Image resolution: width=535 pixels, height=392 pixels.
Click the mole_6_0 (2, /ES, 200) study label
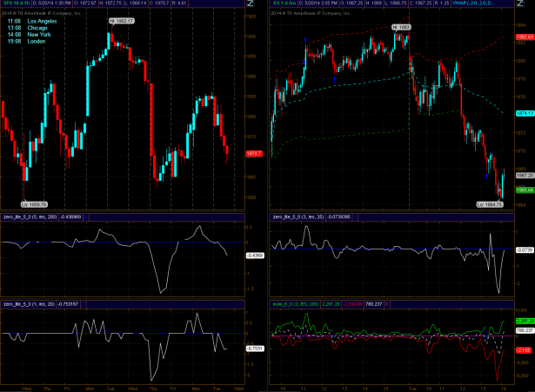tap(296, 304)
